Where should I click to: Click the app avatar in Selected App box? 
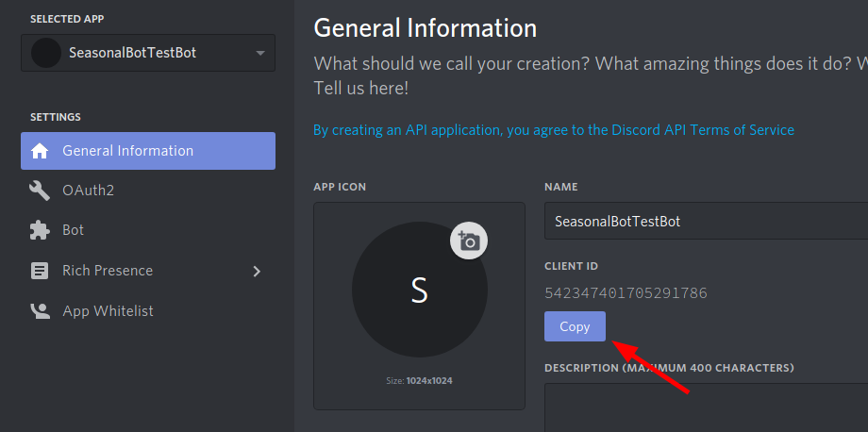click(x=46, y=53)
